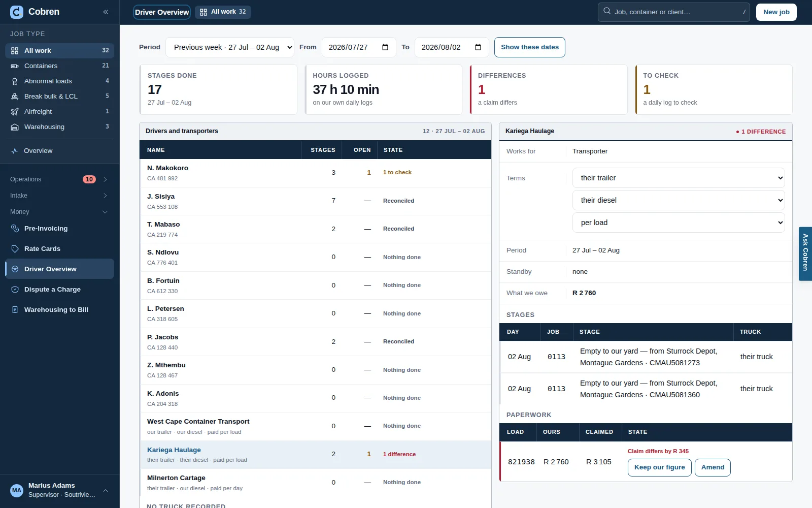Open the Period dropdown Previous week
This screenshot has height=508, width=812.
point(230,47)
